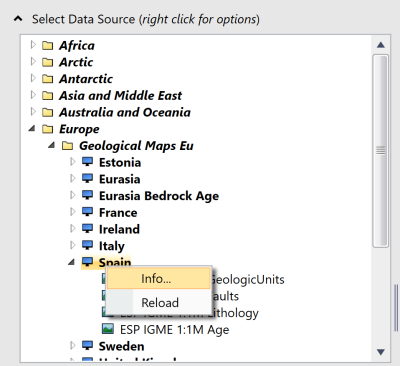This screenshot has width=400, height=366.
Task: Choose Info... from the context menu
Action: pyautogui.click(x=159, y=278)
